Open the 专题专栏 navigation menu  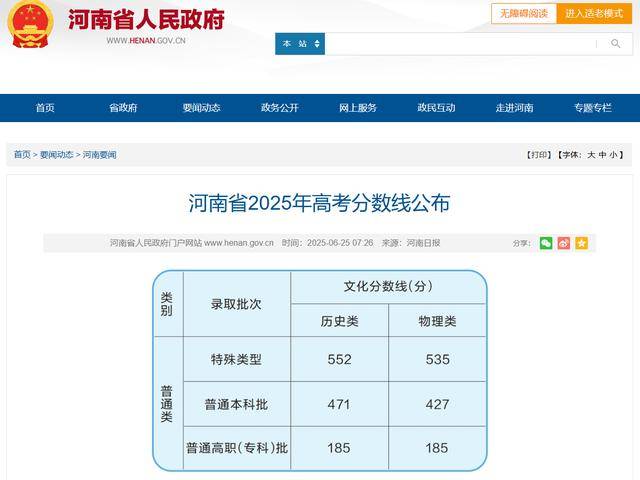click(x=593, y=108)
